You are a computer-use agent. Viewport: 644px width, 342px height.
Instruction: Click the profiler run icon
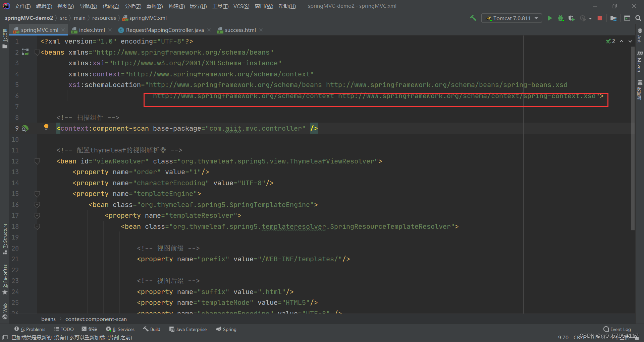(x=583, y=18)
